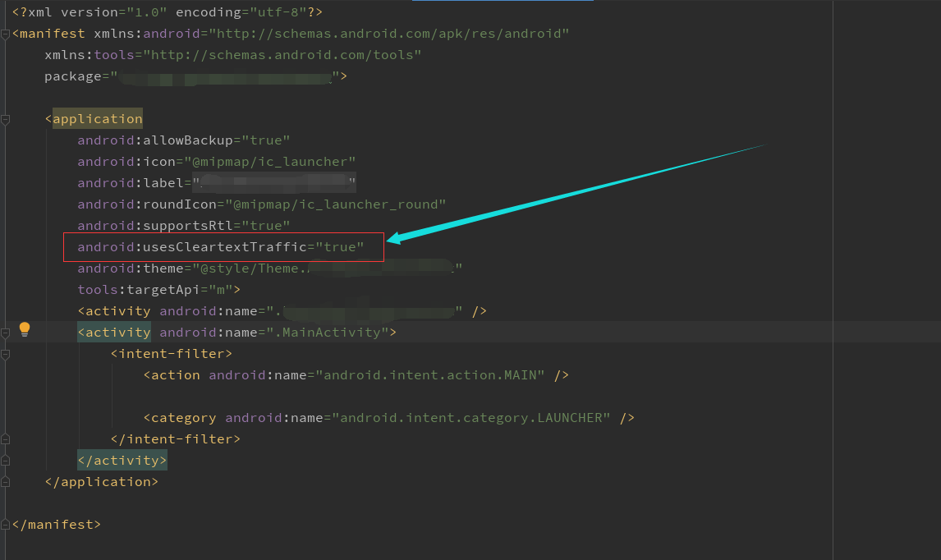Click the yellow lightbulb intention icon
Image resolution: width=941 pixels, height=560 pixels.
click(x=25, y=331)
